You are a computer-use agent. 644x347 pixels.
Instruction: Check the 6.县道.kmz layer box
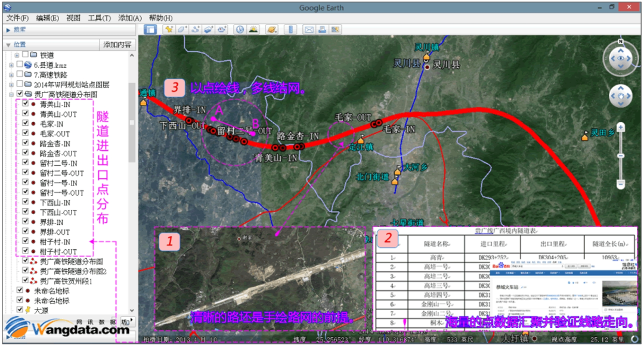(x=19, y=64)
